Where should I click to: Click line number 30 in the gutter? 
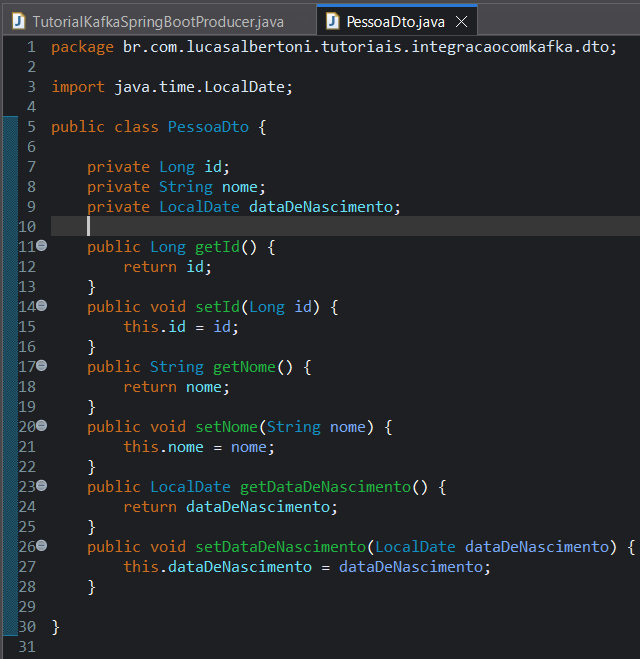[x=26, y=626]
